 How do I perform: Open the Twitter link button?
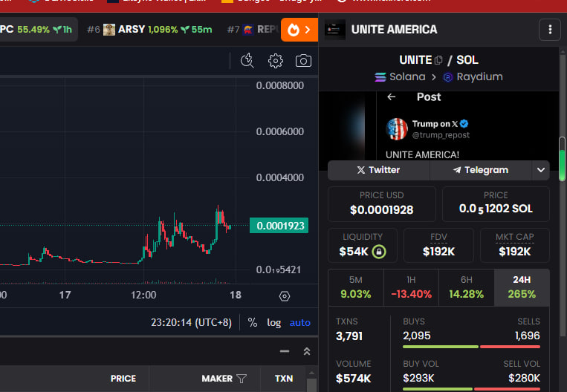pyautogui.click(x=378, y=170)
